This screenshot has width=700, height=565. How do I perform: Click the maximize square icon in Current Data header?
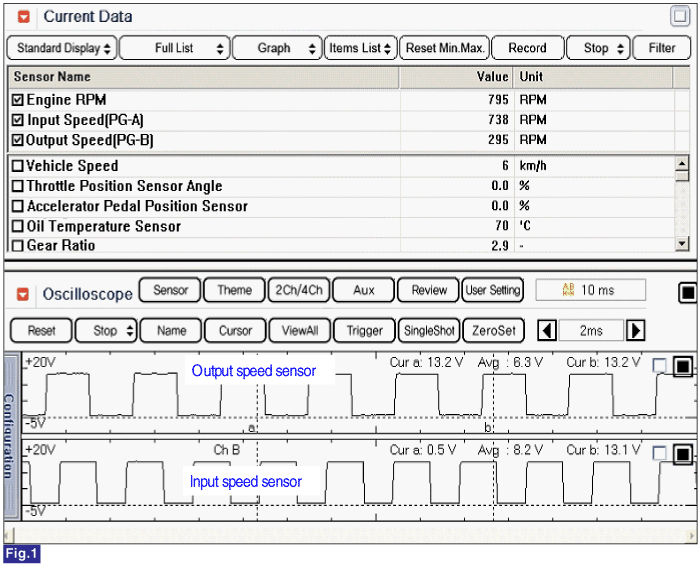679,16
